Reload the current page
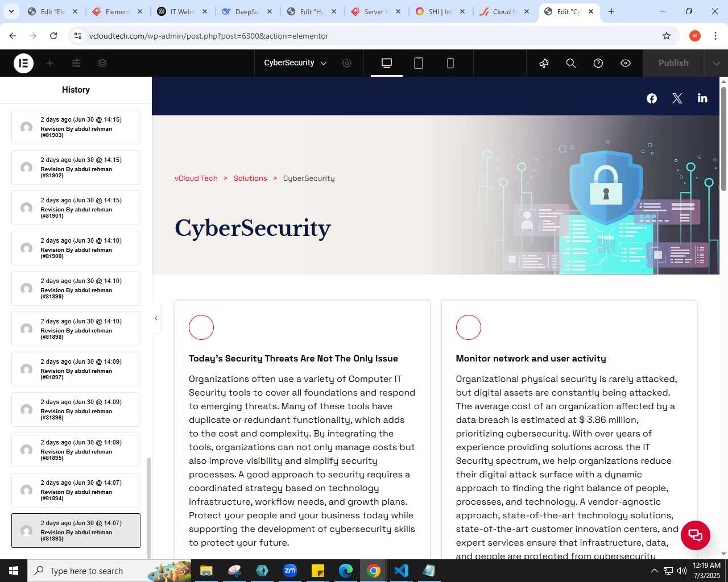Screen dimensions: 728x582 tap(53, 36)
